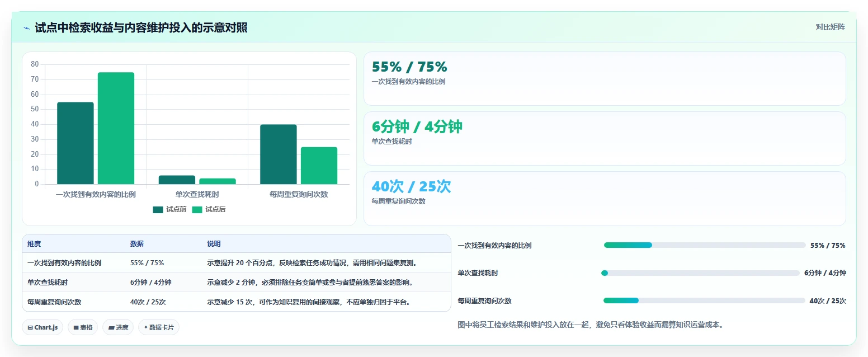Viewport: 868px width, 357px height.
Task: Click the lightning icon beside the title
Action: pyautogui.click(x=26, y=27)
